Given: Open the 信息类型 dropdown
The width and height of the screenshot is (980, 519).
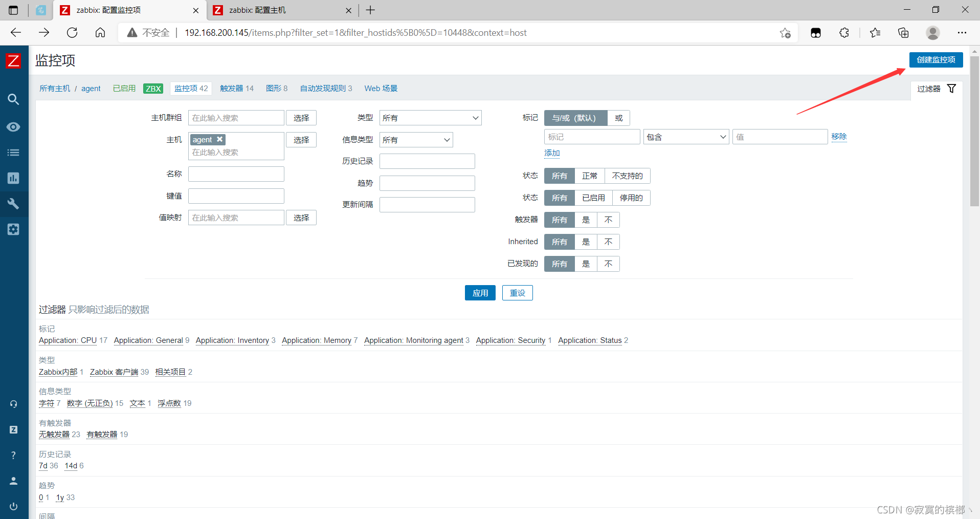Looking at the screenshot, I should pyautogui.click(x=416, y=140).
